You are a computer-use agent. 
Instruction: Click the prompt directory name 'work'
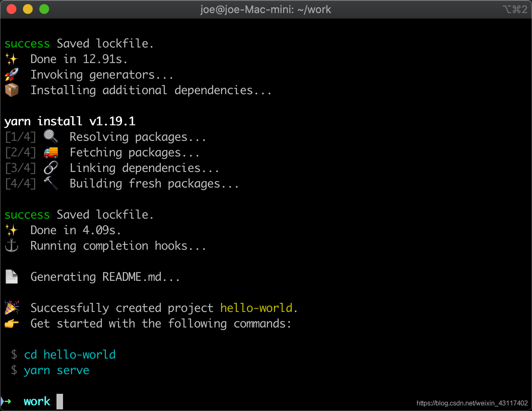click(x=37, y=401)
